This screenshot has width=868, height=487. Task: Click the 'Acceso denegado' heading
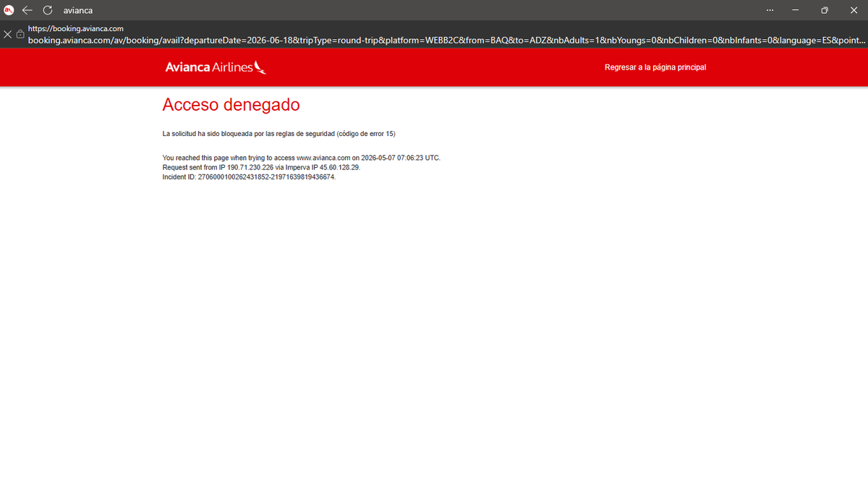click(x=231, y=105)
